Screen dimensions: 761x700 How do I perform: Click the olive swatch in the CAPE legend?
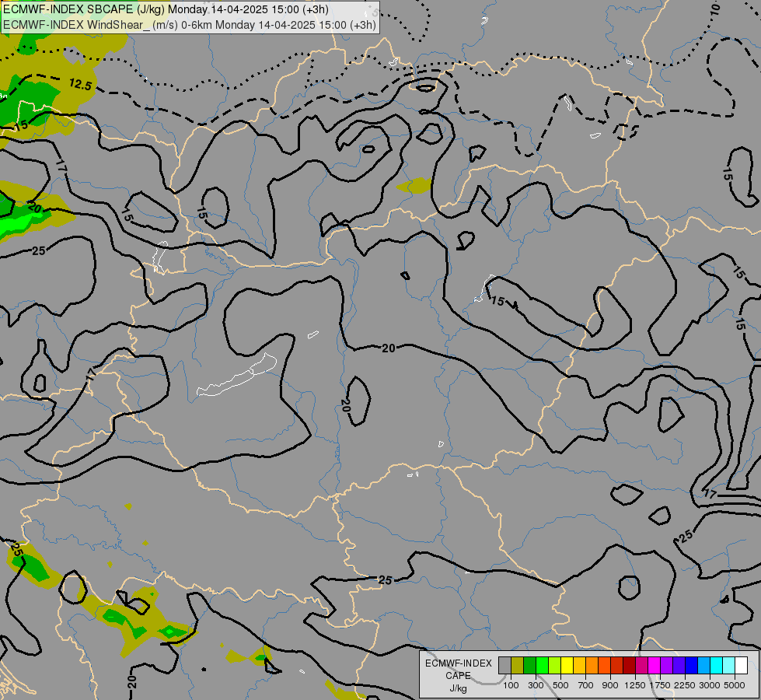(x=518, y=666)
